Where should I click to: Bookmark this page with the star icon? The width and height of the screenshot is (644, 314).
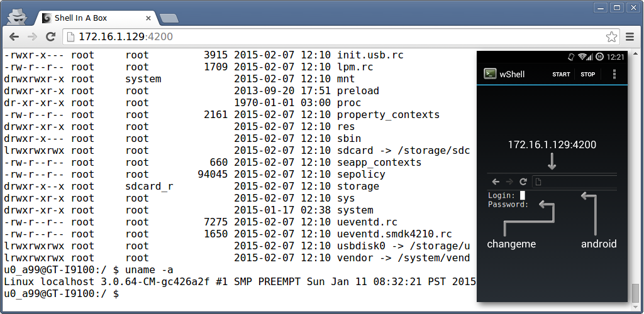tap(611, 37)
